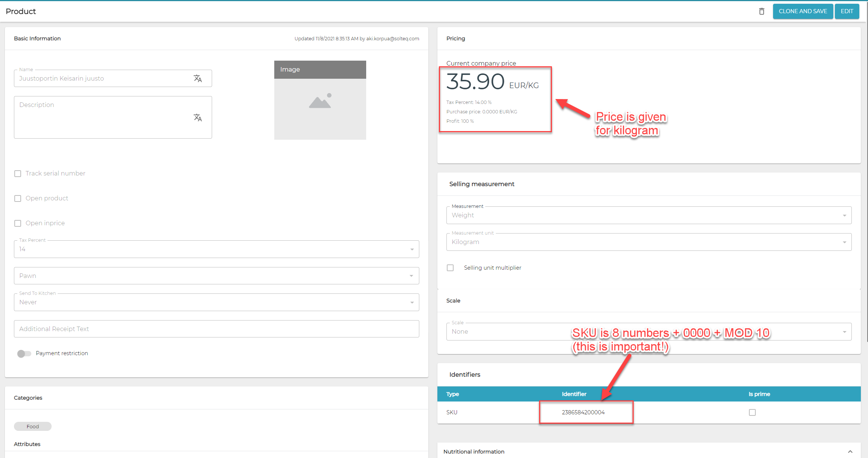868x458 pixels.
Task: Open the Measurement unit Kilogram dropdown
Action: tap(844, 242)
